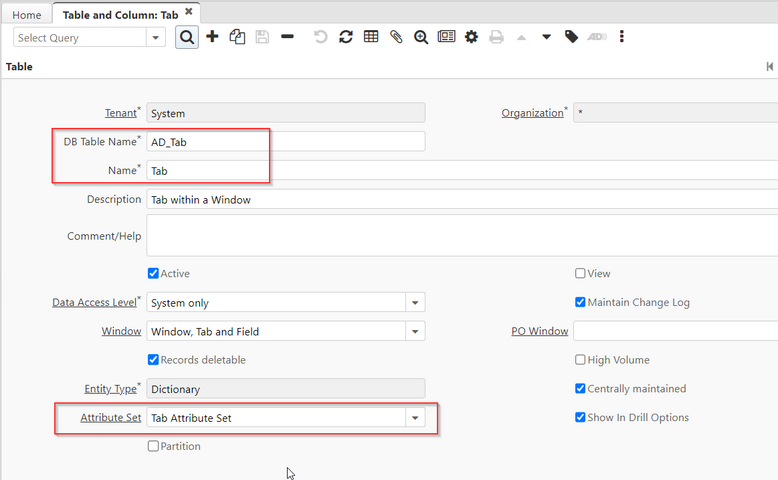Create a new record with plus icon
This screenshot has width=778, height=480.
click(212, 37)
